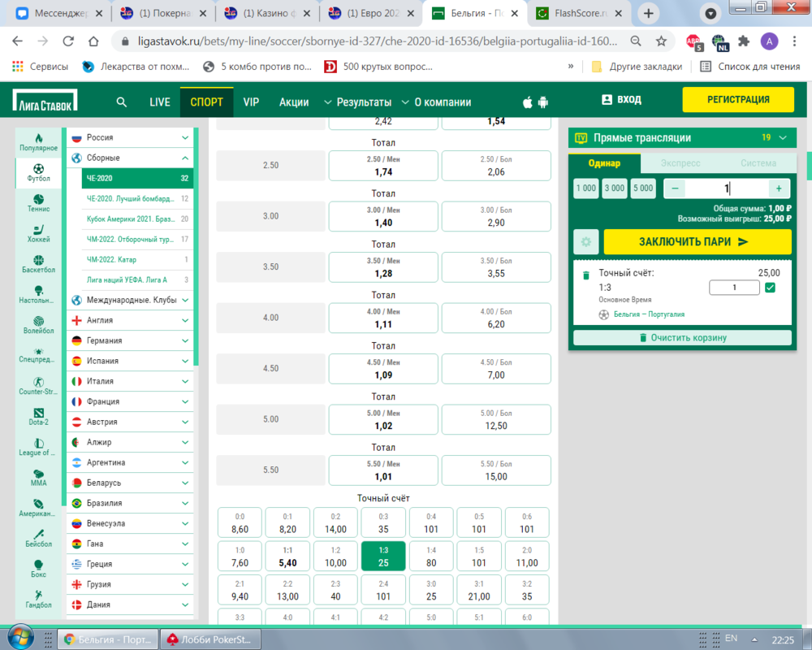Bookmark page with the star icon

(661, 41)
